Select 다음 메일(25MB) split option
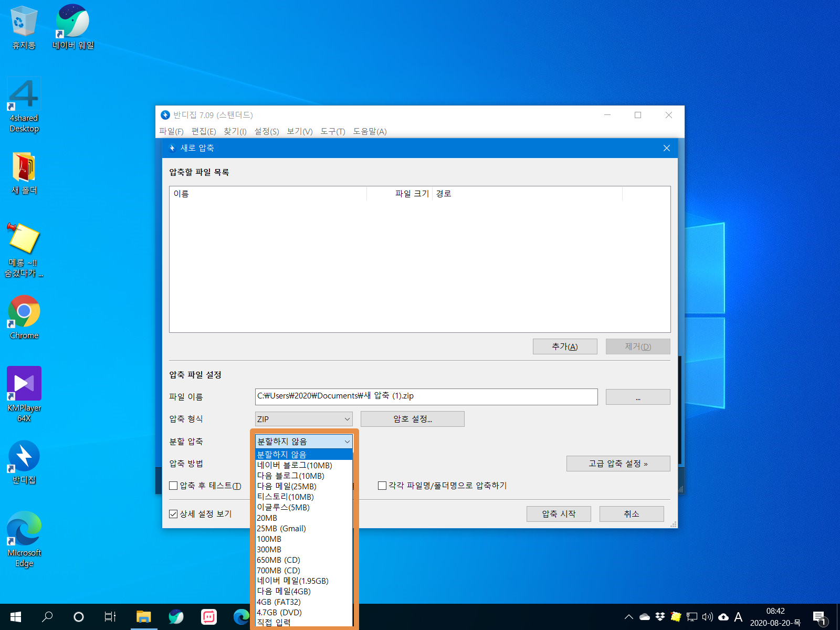The image size is (840, 630). (x=303, y=486)
